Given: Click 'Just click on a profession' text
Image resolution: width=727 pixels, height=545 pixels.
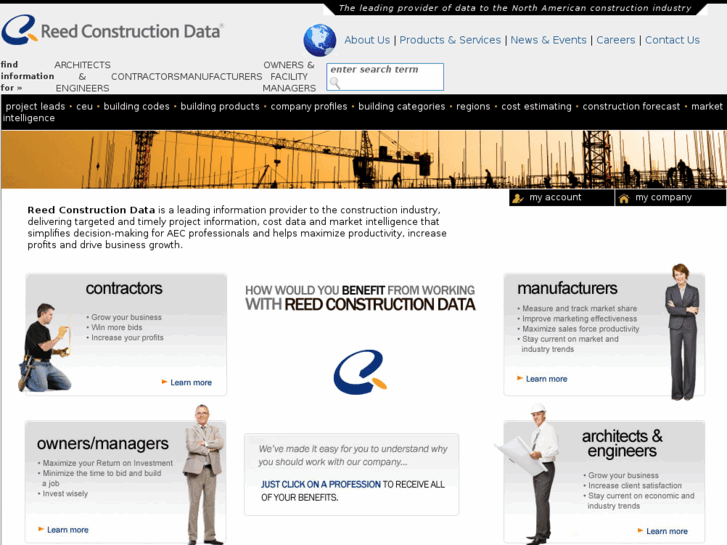Looking at the screenshot, I should [321, 484].
